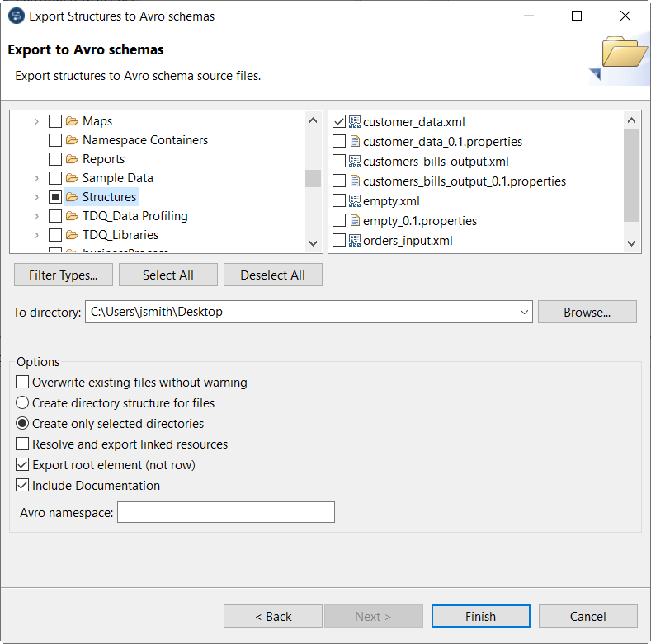This screenshot has height=644, width=651.
Task: Click the file list scroll up arrow
Action: [x=632, y=120]
